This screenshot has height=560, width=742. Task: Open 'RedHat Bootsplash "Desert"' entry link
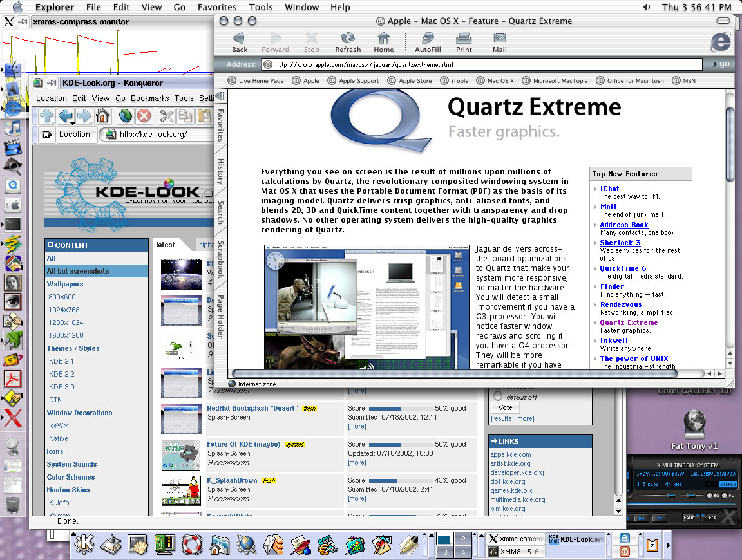click(252, 408)
